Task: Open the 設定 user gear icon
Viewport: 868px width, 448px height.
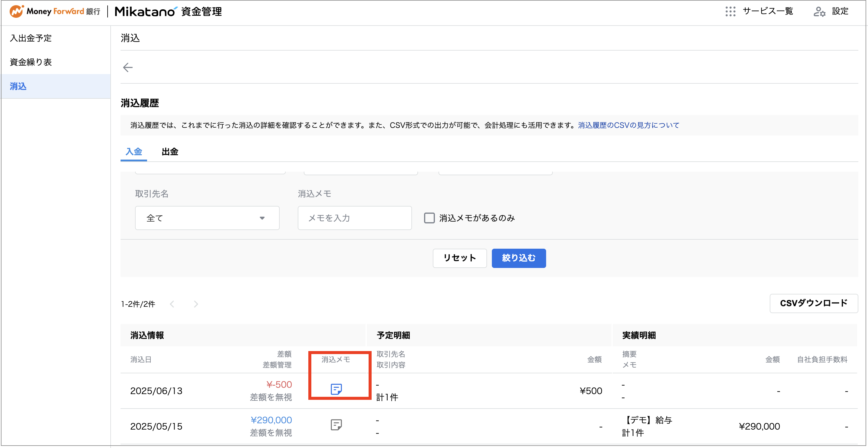Action: click(819, 11)
